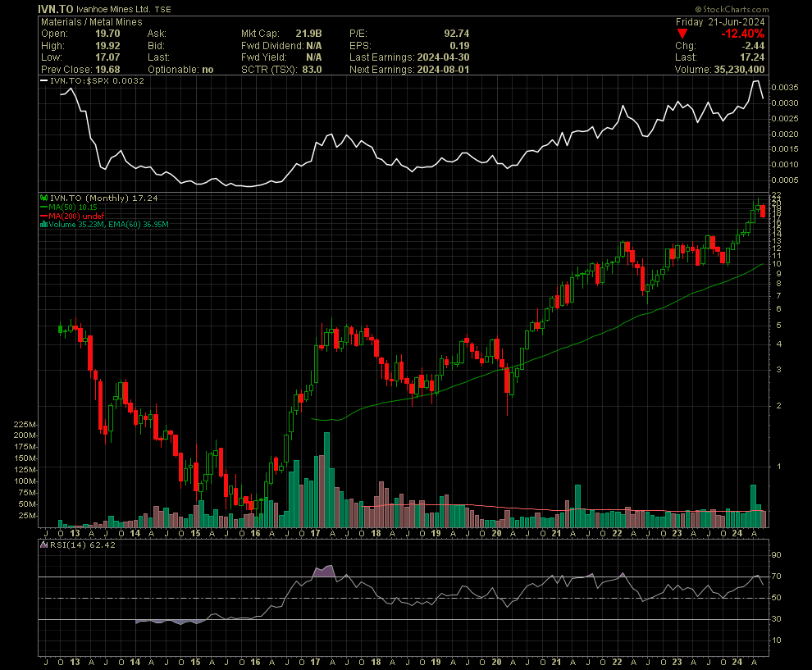This screenshot has height=670, width=812.
Task: Click the SCTR (TSX) value 83.0
Action: click(x=312, y=70)
